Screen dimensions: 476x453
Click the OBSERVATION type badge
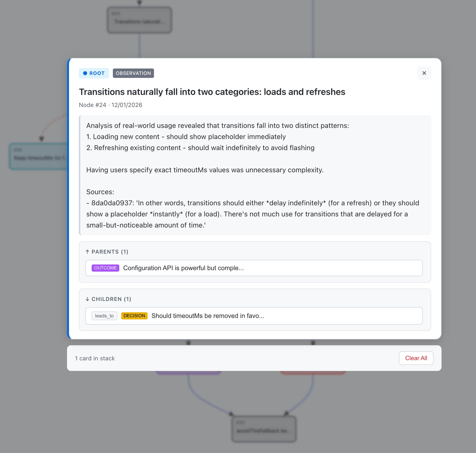(133, 73)
